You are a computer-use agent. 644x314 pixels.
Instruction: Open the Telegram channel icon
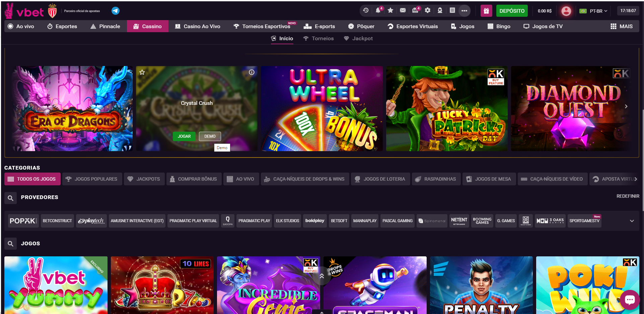(x=116, y=11)
